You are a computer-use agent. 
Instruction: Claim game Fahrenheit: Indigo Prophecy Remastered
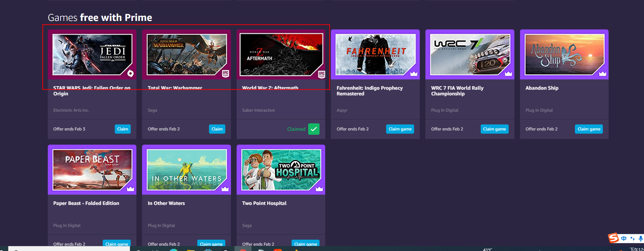(400, 129)
